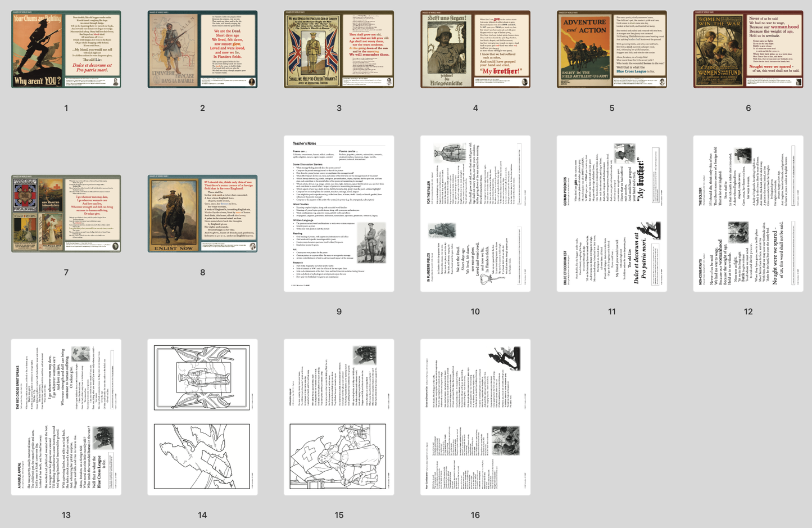The image size is (812, 528).
Task: Click the page number label 16
Action: [475, 515]
